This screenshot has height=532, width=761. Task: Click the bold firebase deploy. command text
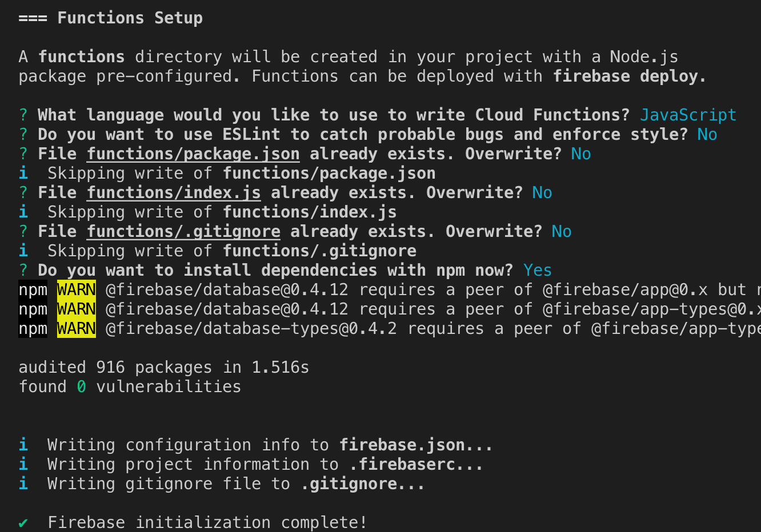[x=630, y=76]
